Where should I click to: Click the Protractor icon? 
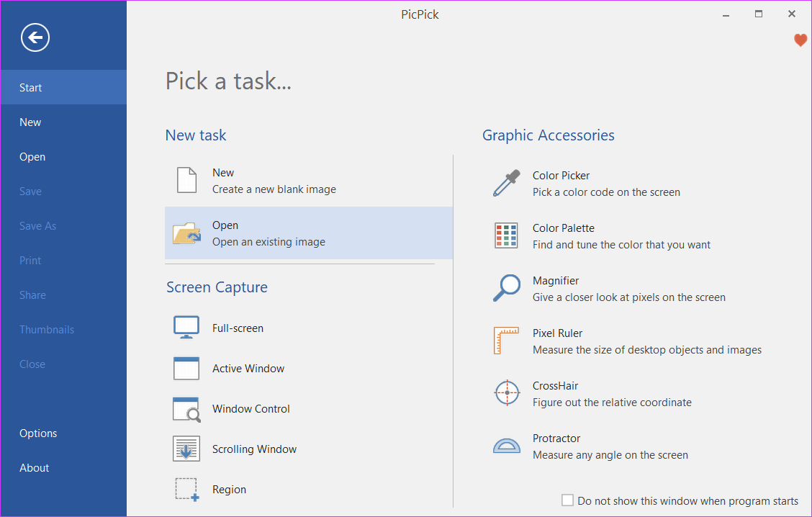[507, 446]
